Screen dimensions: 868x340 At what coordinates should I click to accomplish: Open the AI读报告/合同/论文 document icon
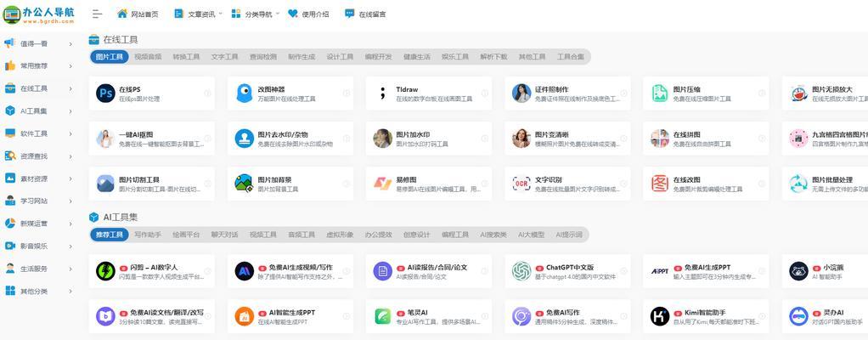pos(382,271)
